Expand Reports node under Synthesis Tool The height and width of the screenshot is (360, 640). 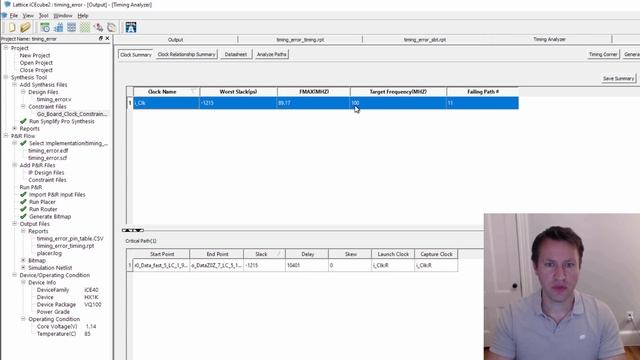[x=15, y=129]
